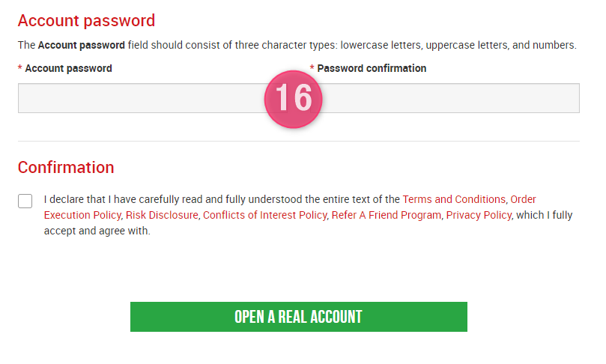Click bold Account password in the description sentence
The width and height of the screenshot is (606, 364).
(x=81, y=45)
